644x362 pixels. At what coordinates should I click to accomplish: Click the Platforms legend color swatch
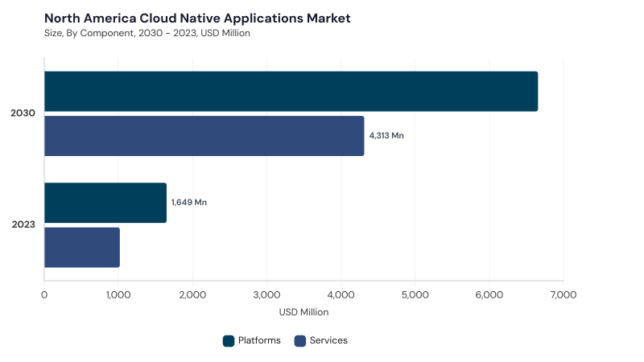point(229,340)
